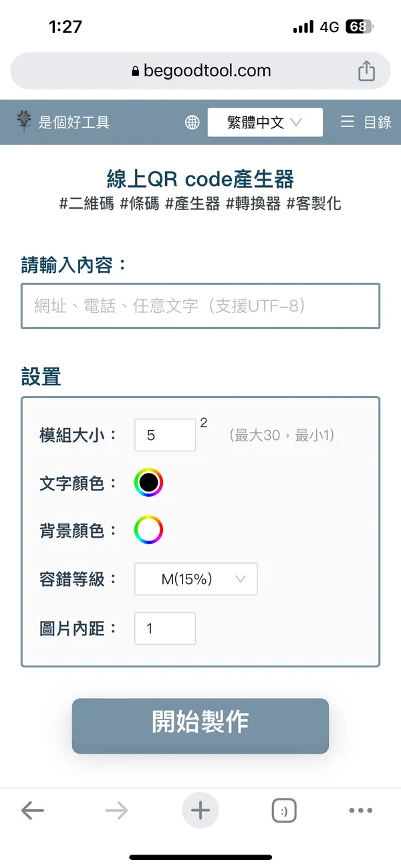
Task: Open the hamburger menu icon
Action: tap(348, 122)
